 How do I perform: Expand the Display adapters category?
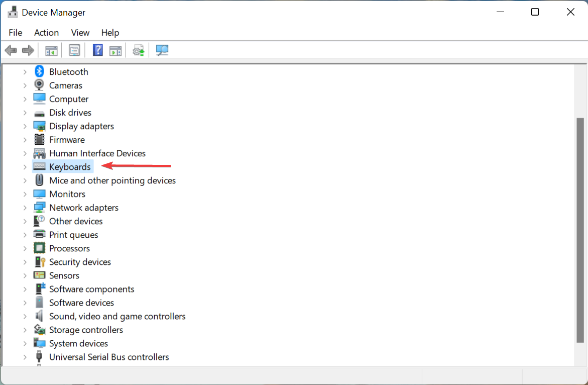25,126
